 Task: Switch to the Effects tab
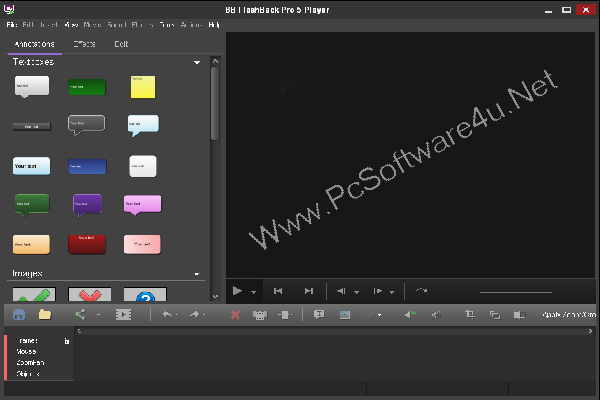(84, 44)
